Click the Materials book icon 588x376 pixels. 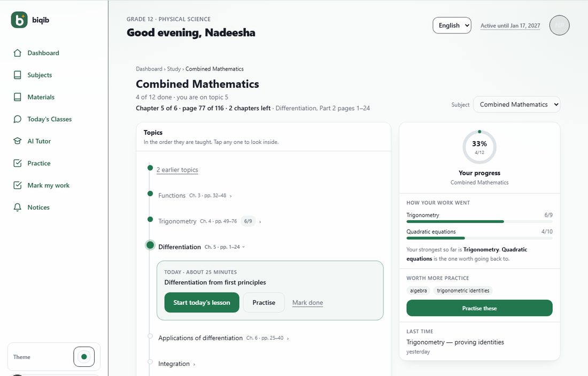17,97
